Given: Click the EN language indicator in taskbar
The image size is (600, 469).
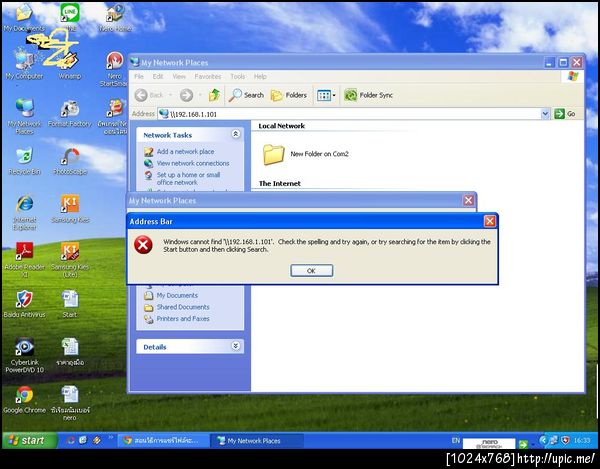Looking at the screenshot, I should [x=455, y=440].
